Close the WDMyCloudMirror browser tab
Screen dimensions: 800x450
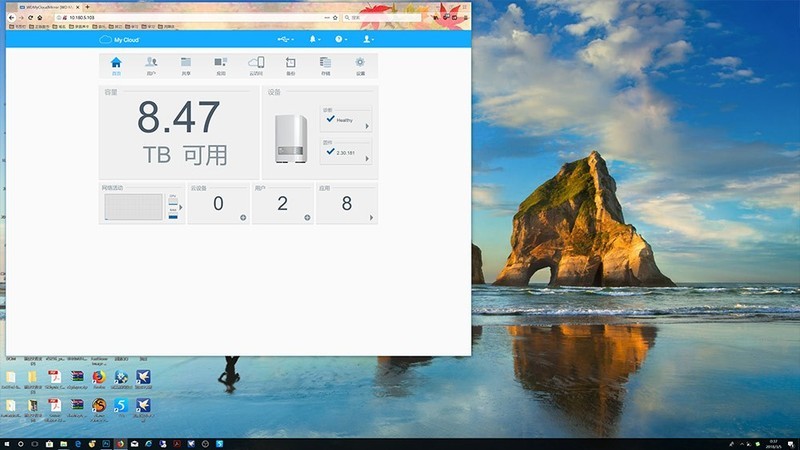point(78,7)
